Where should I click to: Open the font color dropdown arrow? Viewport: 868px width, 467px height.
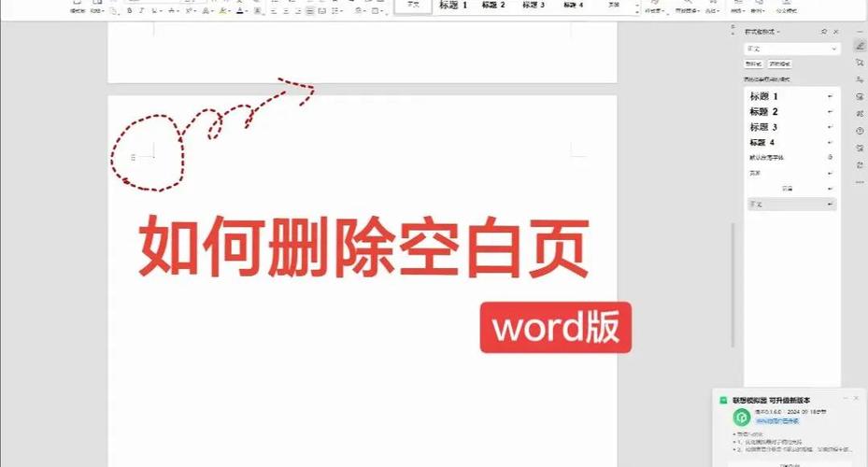[247, 10]
